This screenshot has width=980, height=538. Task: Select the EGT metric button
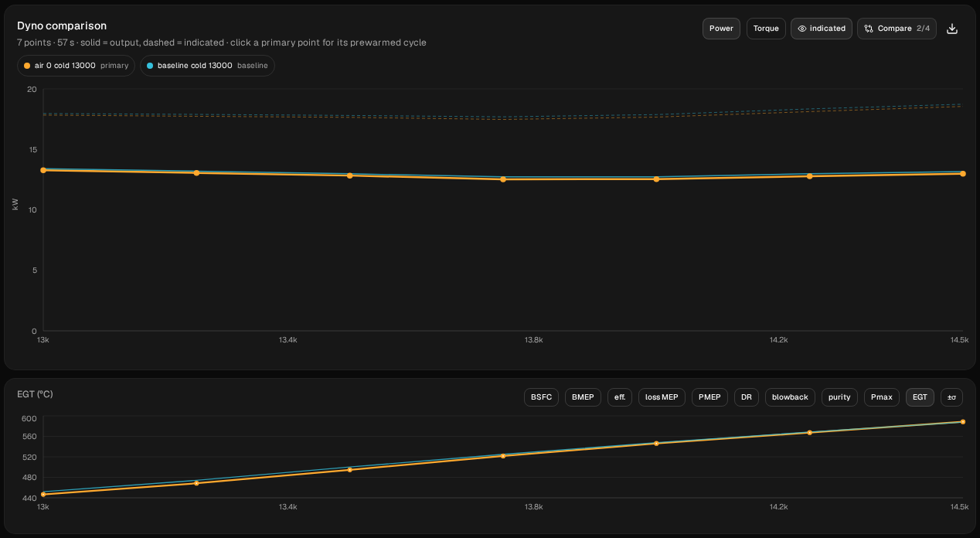click(x=920, y=397)
